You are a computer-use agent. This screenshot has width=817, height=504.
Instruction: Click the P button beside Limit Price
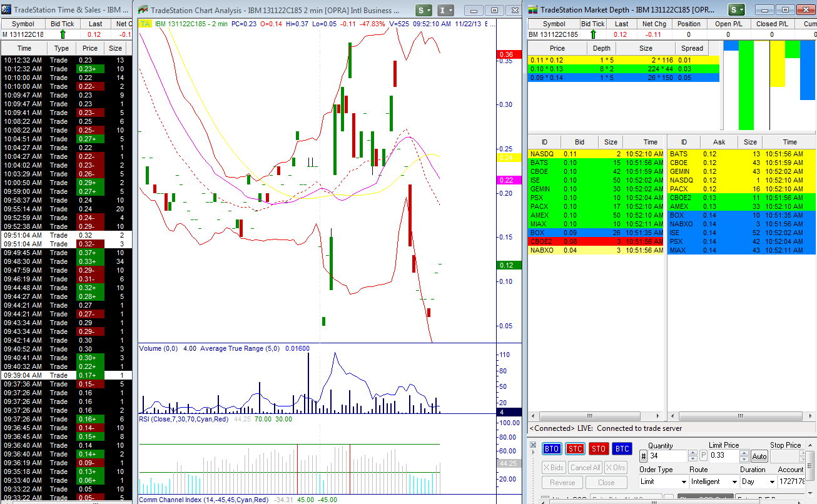703,456
